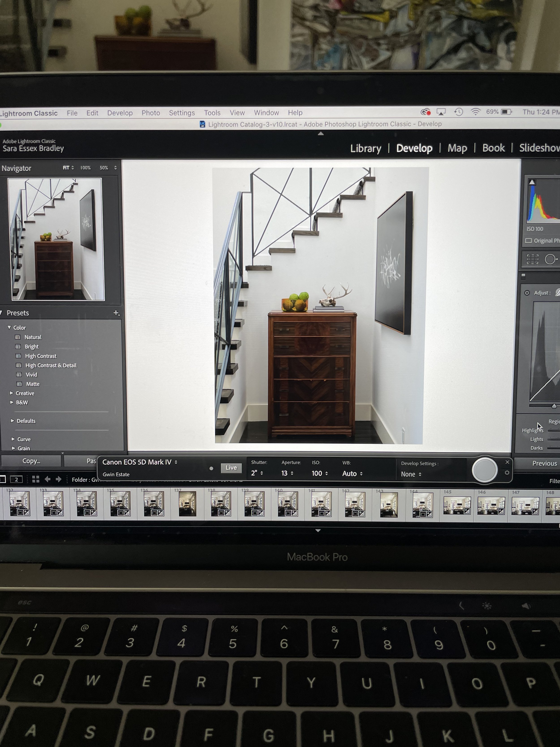The width and height of the screenshot is (560, 747).
Task: Expand the Creative presets group
Action: pos(12,393)
